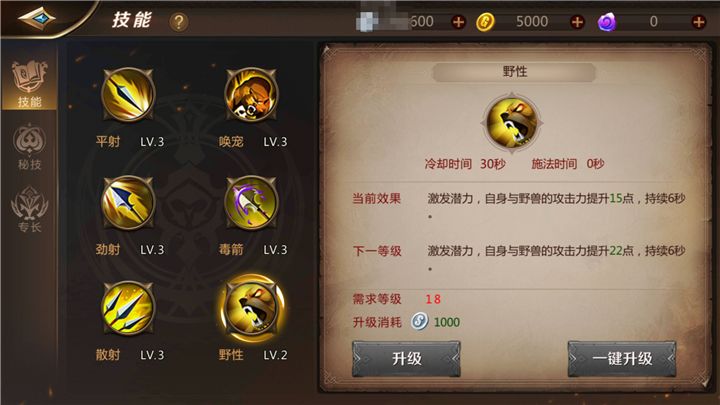Go back using the diamond arrow icon

pyautogui.click(x=37, y=18)
